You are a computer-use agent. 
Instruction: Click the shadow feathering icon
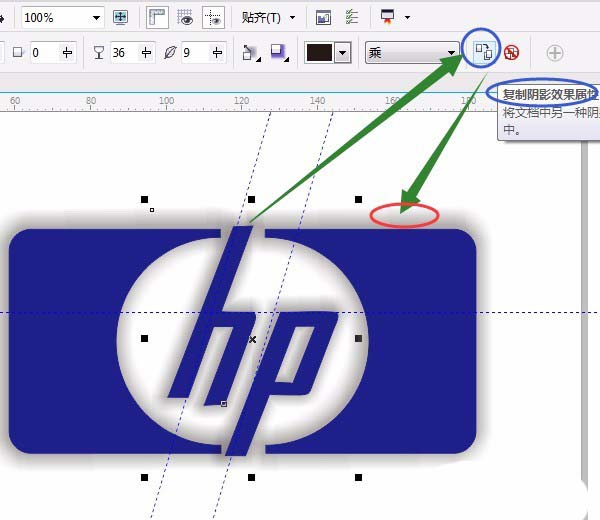(170, 52)
